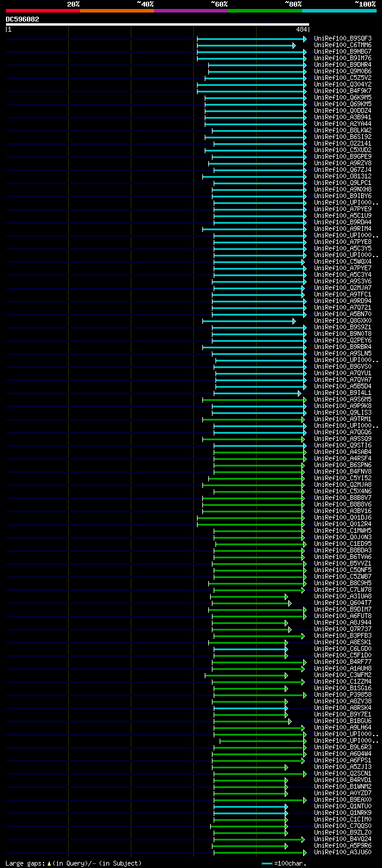The width and height of the screenshot is (382, 868).
Task: Select hit UniRef100_A8RSK4
Action: [x=343, y=708]
